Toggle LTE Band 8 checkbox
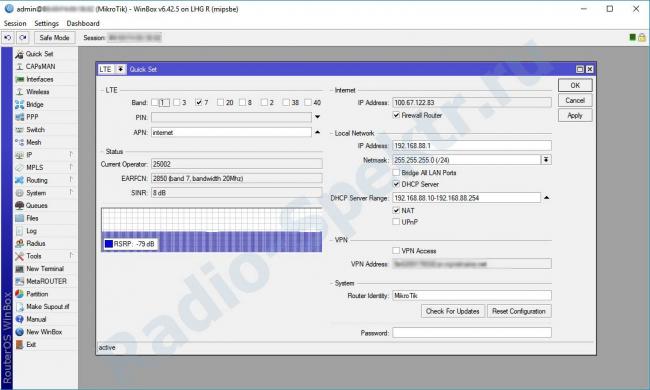Screen dimensions: 650x390 point(243,102)
